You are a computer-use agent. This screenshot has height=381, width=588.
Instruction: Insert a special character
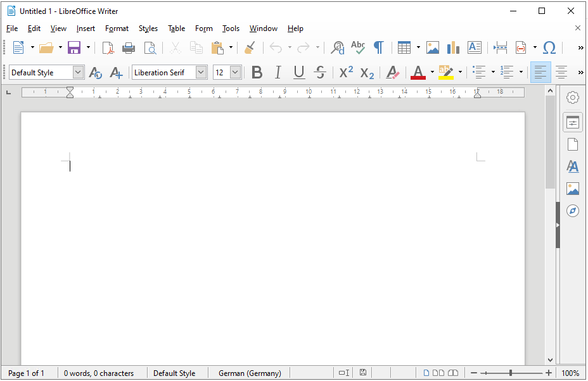point(549,47)
